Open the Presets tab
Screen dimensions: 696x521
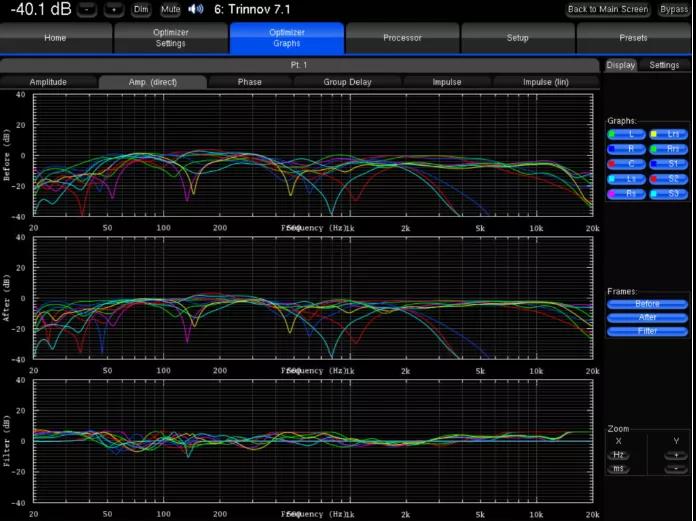click(x=633, y=38)
